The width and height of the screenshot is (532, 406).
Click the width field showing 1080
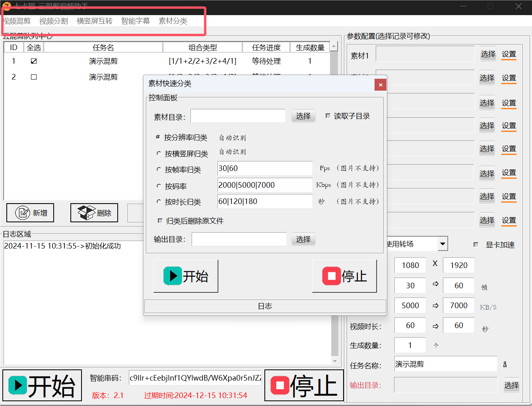[410, 265]
